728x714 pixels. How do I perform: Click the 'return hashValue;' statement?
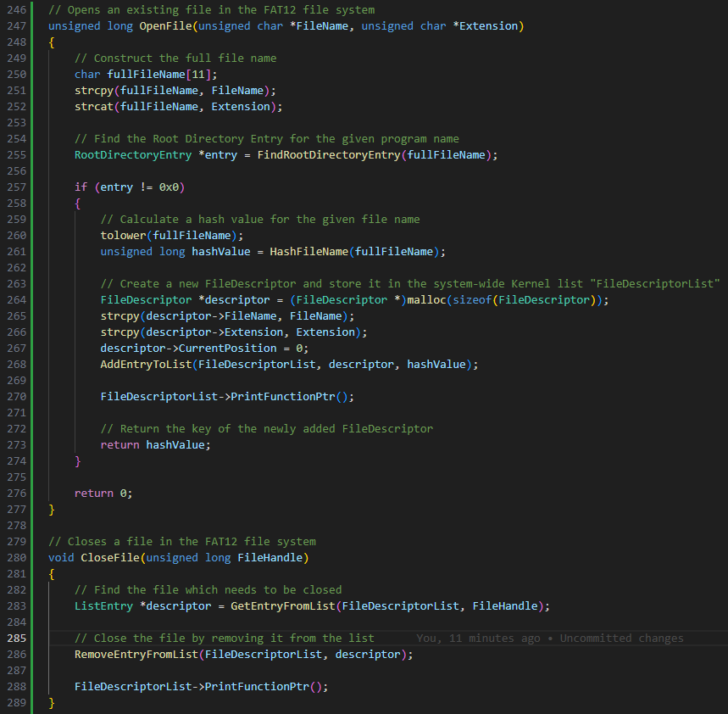pos(156,444)
